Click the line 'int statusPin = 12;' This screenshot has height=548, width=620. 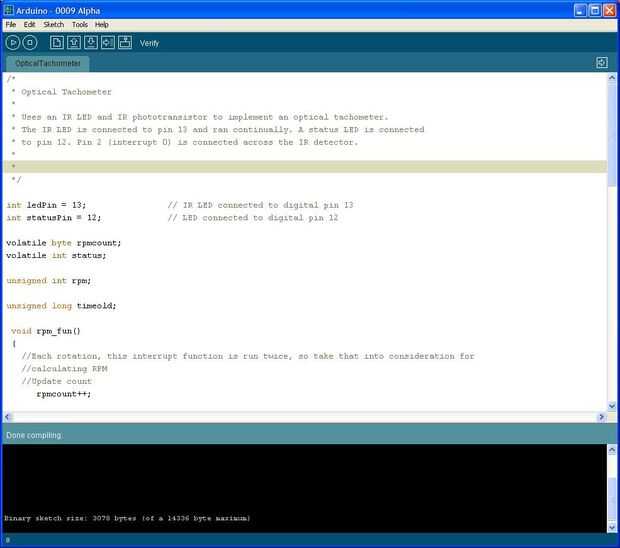pos(53,218)
